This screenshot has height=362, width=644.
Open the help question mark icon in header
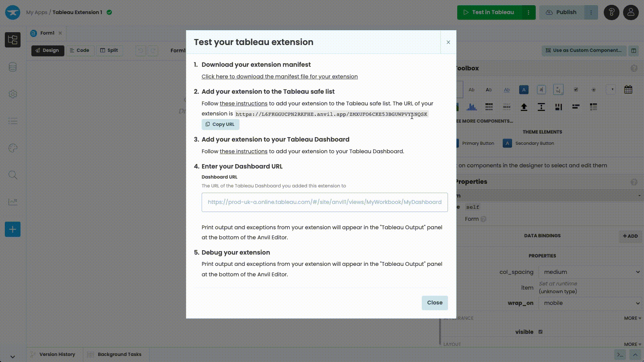[611, 12]
